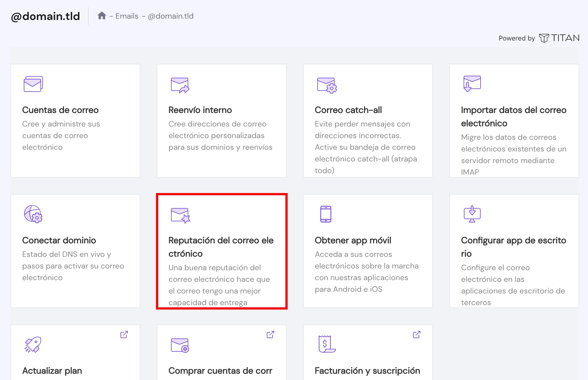588x380 pixels.
Task: Open the Comprar cuentas de correo card title
Action: (220, 371)
